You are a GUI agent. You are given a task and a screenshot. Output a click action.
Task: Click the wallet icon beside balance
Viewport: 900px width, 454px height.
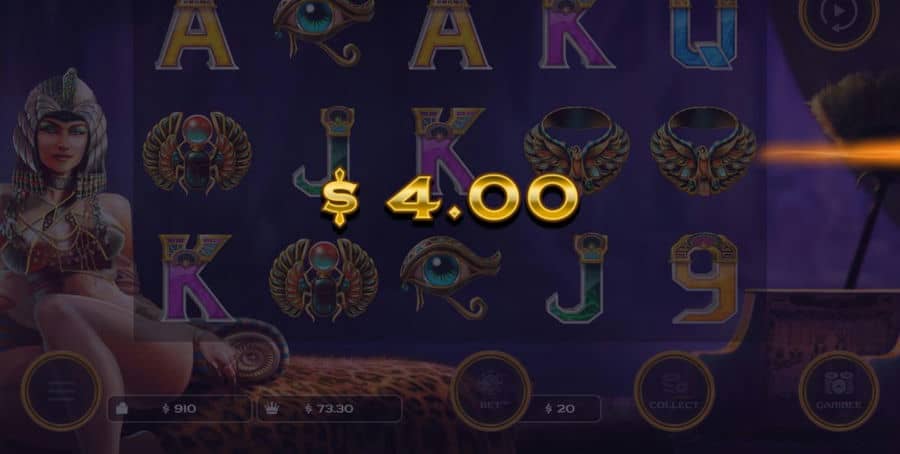coord(122,409)
